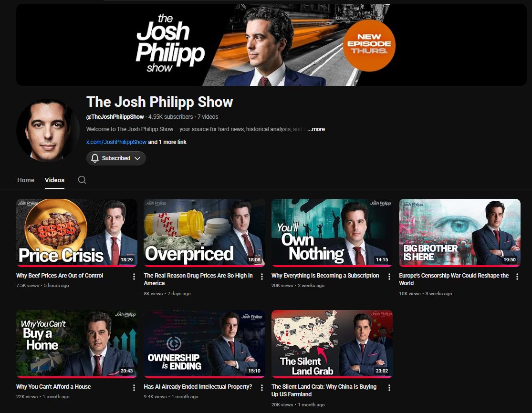Open the Big Brother Is Here thumbnail

pos(460,233)
